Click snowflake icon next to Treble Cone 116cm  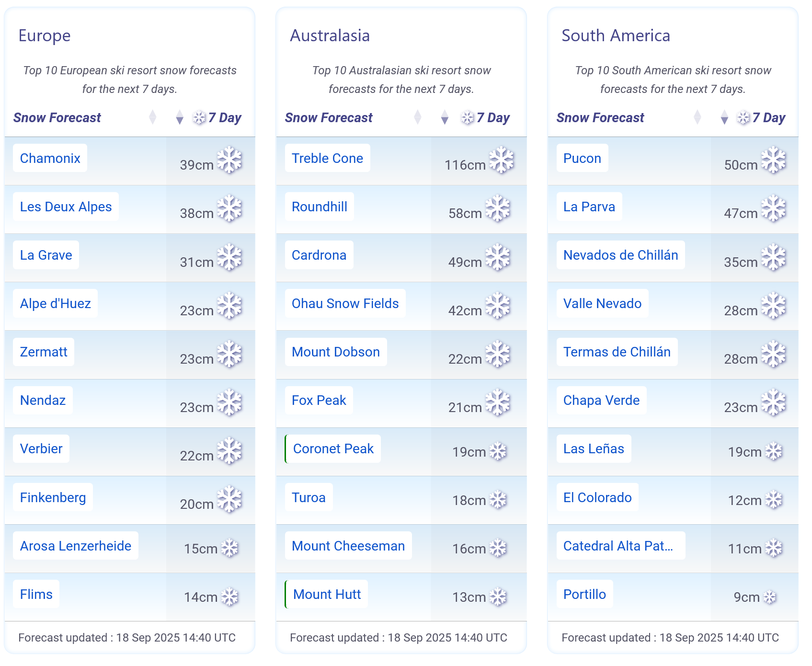(501, 160)
